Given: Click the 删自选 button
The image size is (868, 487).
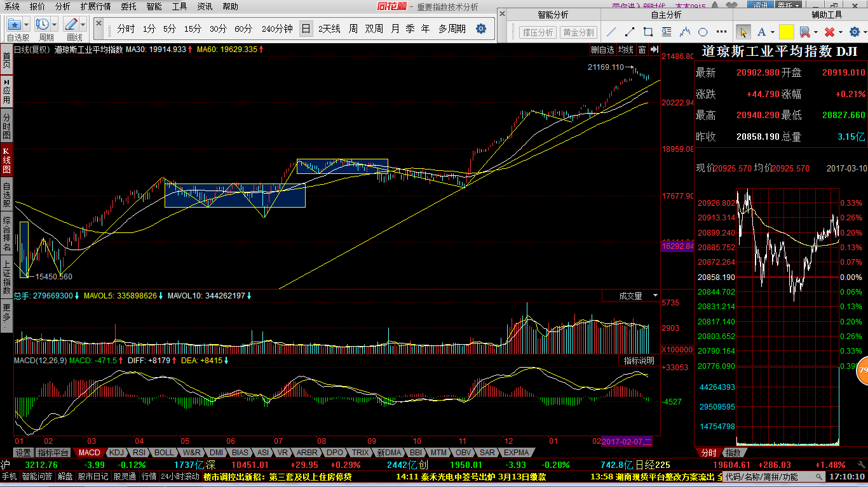Looking at the screenshot, I should [602, 50].
